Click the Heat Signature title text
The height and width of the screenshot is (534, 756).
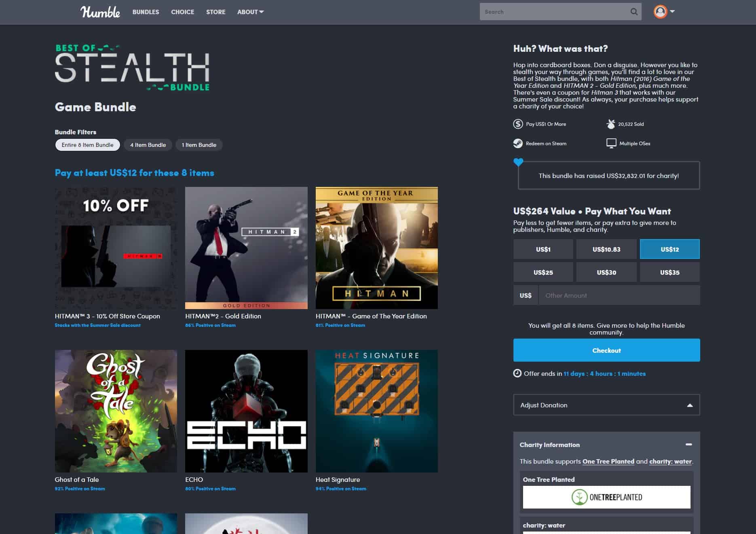tap(338, 479)
